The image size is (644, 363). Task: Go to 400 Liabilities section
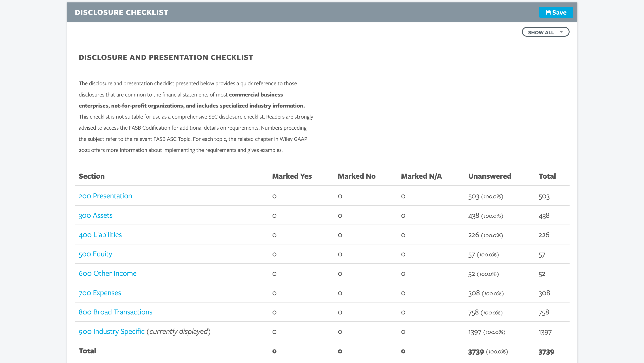tap(100, 235)
